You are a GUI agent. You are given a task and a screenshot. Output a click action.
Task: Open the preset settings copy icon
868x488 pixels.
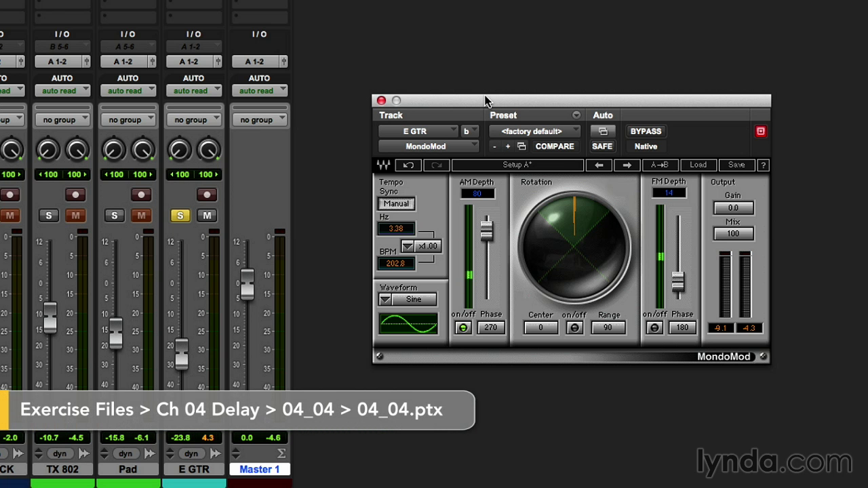point(521,146)
